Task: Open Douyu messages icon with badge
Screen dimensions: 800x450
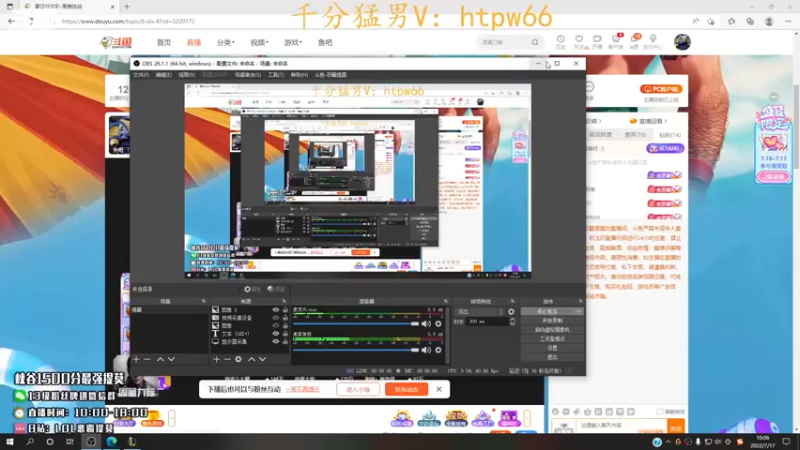Action: pyautogui.click(x=635, y=39)
